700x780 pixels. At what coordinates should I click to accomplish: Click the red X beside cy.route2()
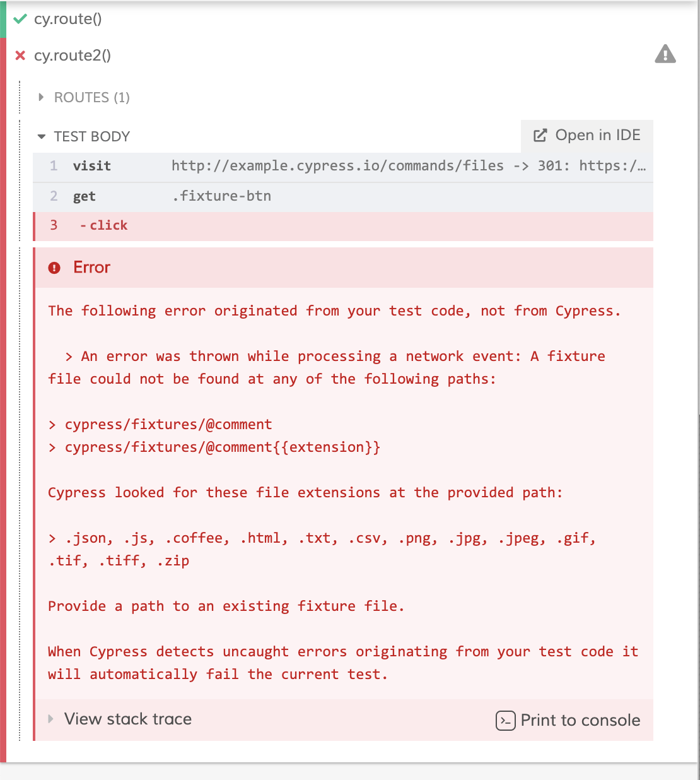[x=20, y=55]
